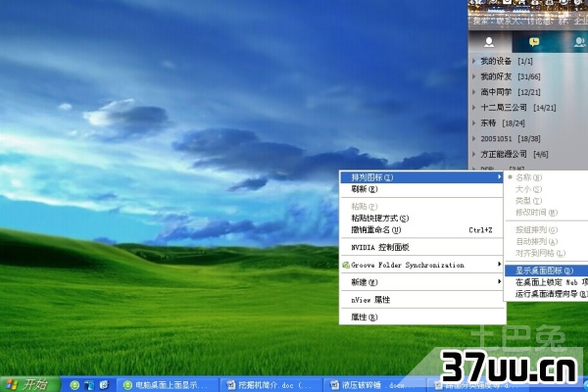Image resolution: width=588 pixels, height=392 pixels.
Task: Toggle 显示桌面图标 option
Action: [547, 270]
